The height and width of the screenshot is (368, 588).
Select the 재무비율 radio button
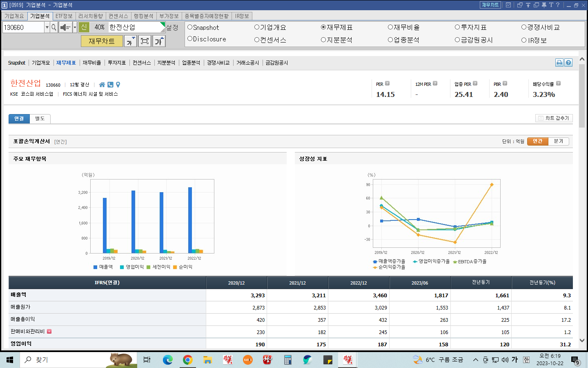(390, 27)
